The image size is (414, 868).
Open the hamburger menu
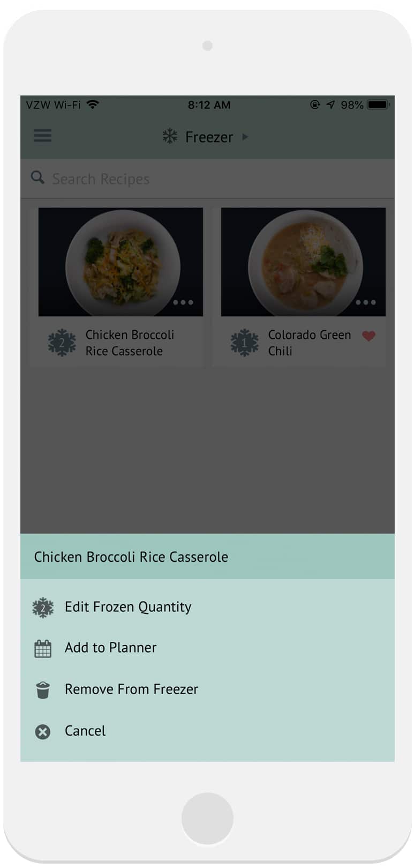pos(43,136)
